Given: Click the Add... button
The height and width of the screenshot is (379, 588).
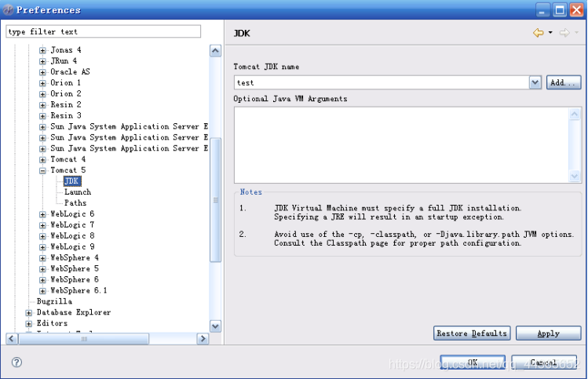Looking at the screenshot, I should point(564,82).
